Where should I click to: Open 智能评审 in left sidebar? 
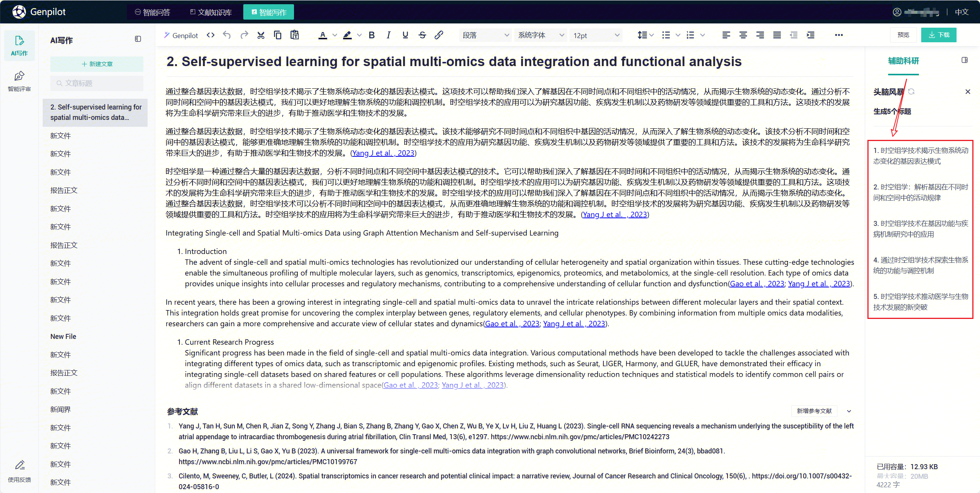click(19, 81)
